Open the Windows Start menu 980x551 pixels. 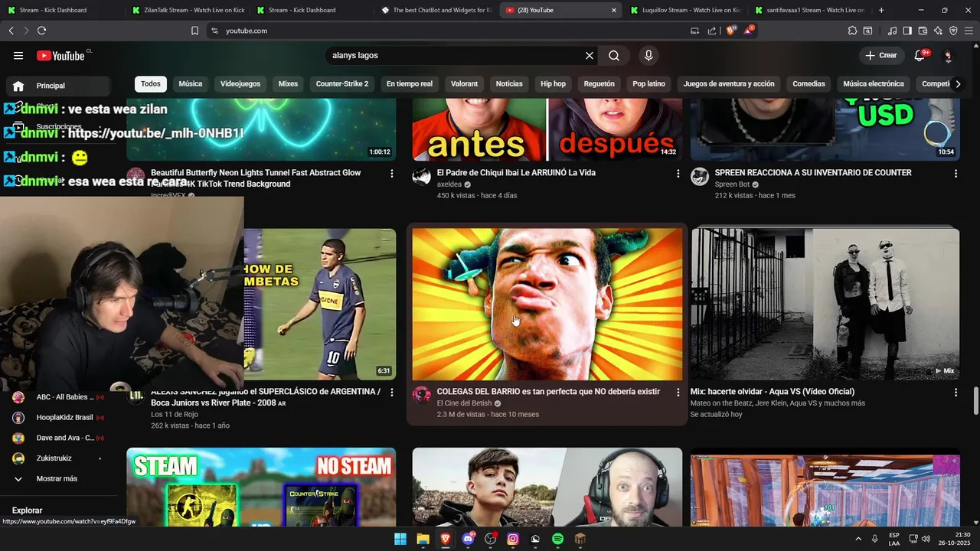(400, 539)
